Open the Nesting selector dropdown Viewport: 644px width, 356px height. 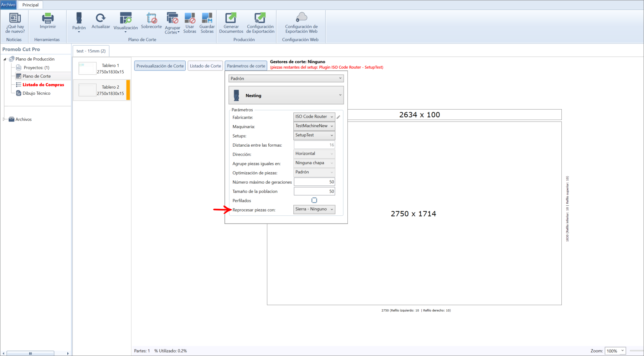click(286, 95)
